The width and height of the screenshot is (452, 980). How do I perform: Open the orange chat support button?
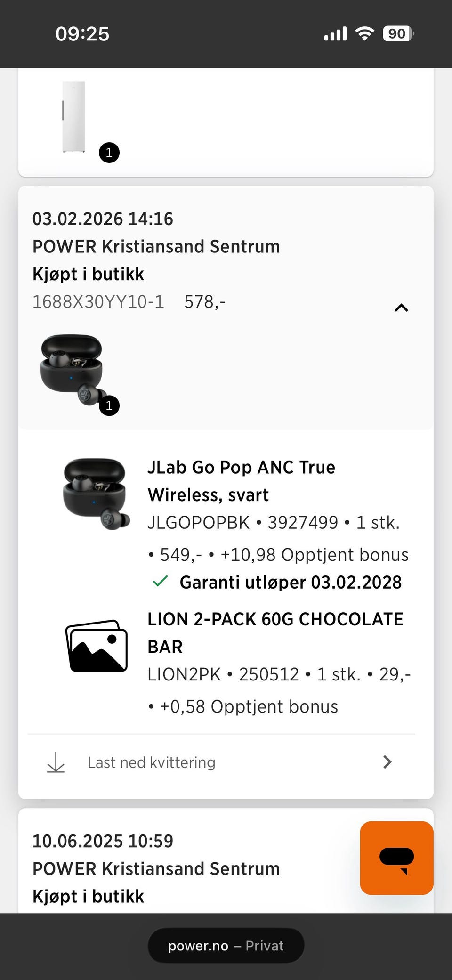[396, 858]
